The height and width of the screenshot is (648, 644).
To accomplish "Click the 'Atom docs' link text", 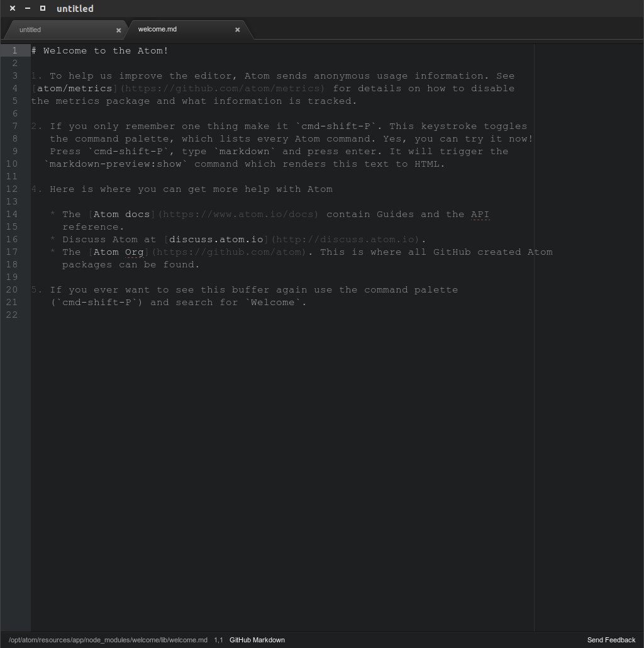I will (x=121, y=214).
